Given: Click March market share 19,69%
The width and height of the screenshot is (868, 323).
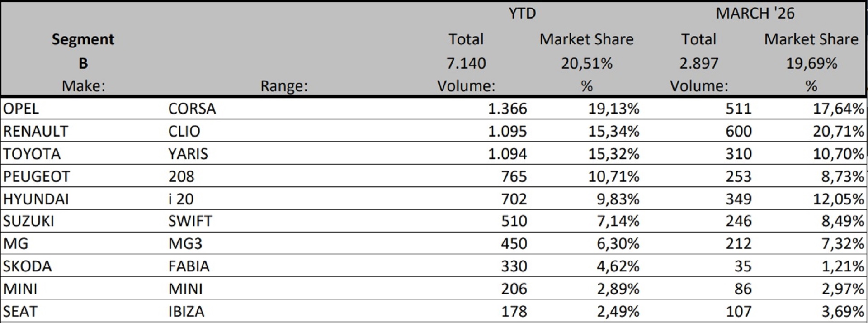Looking at the screenshot, I should tap(811, 63).
